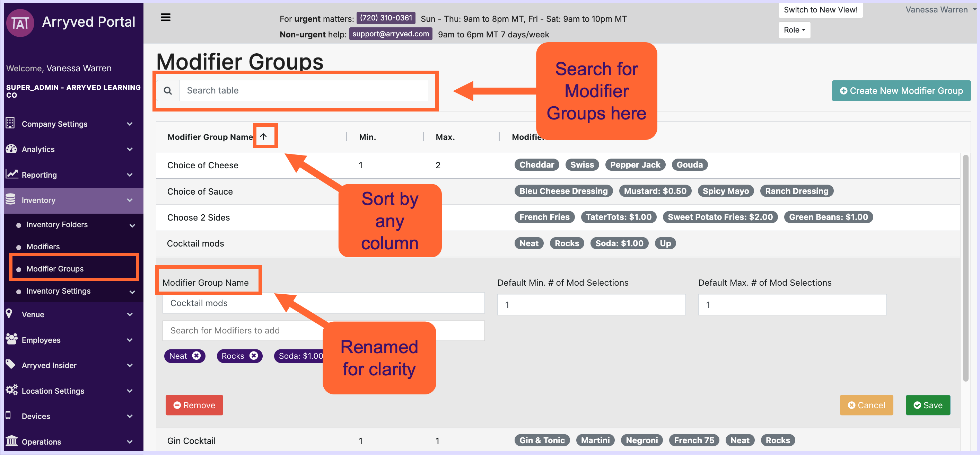Click the search magnifier icon
Screen dimensions: 980x455
[x=168, y=90]
